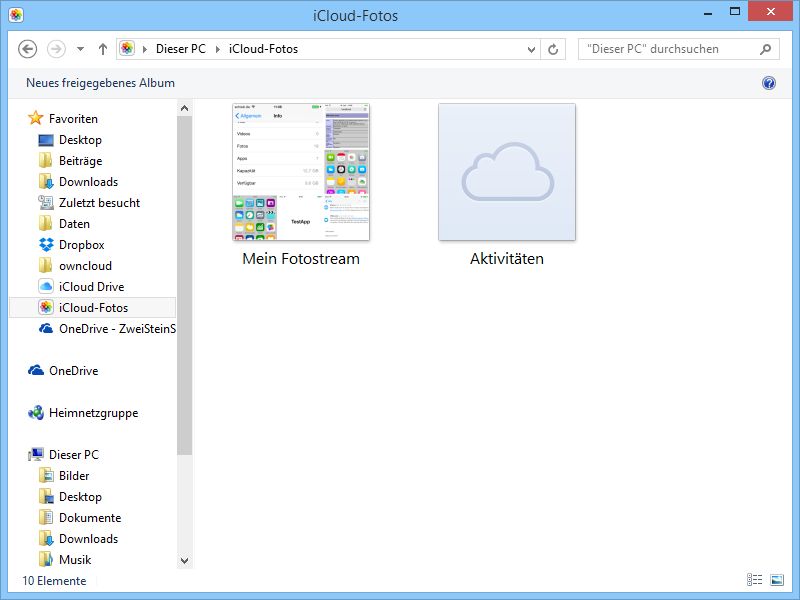Select Dieser PC in the navigation tree
The image size is (800, 600).
(x=73, y=454)
